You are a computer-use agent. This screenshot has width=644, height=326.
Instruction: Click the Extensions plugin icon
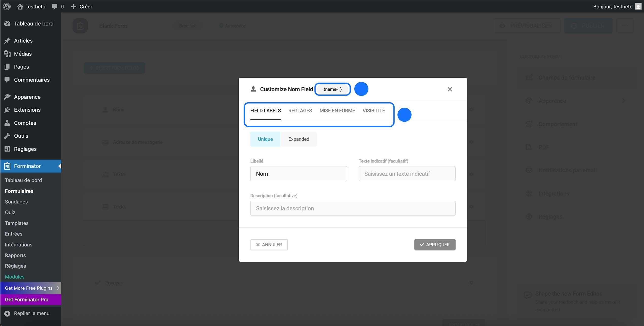7,110
